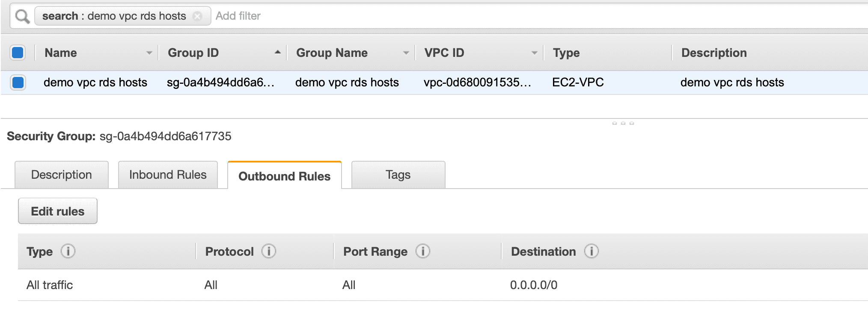
Task: Open the Group Name column dropdown arrow
Action: 406,53
